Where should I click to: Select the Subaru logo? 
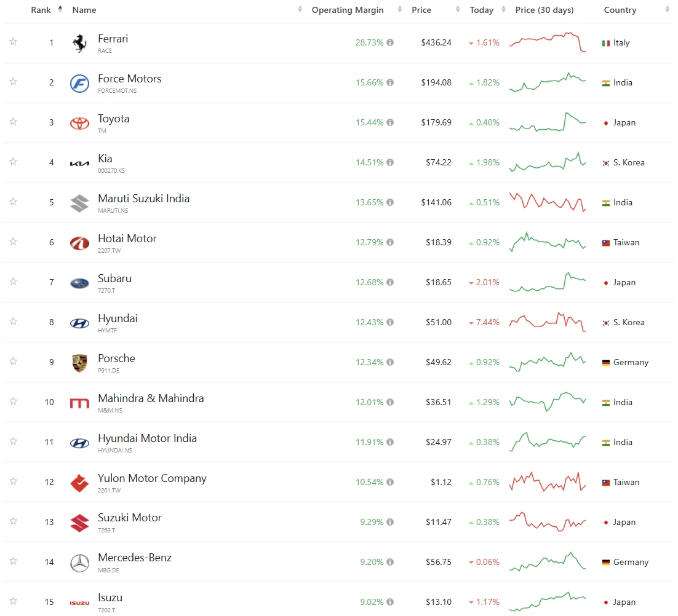(x=79, y=283)
